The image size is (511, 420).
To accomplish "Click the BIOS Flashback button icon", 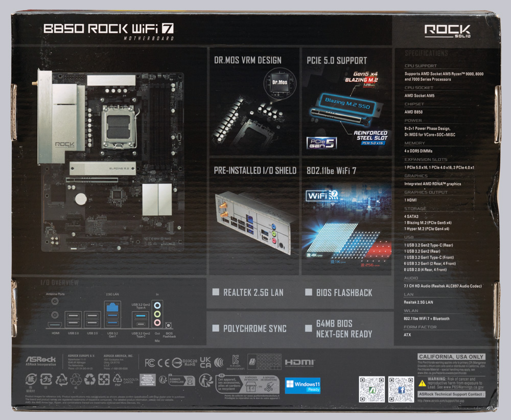I will pos(169,324).
